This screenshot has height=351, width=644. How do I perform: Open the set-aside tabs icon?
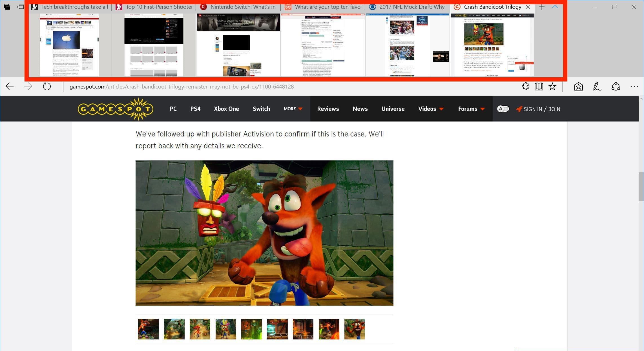pyautogui.click(x=7, y=7)
